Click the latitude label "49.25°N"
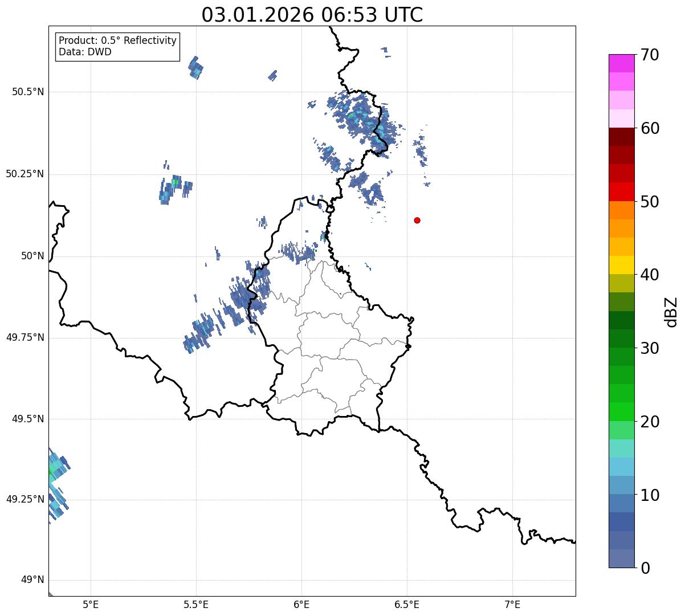This screenshot has width=685, height=616. tap(25, 499)
